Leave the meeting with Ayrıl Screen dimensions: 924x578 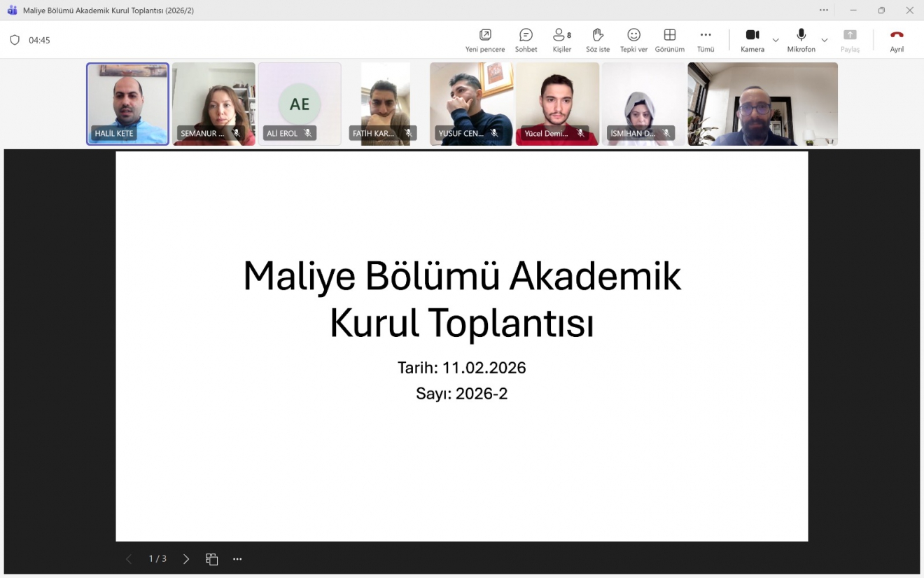click(x=897, y=40)
